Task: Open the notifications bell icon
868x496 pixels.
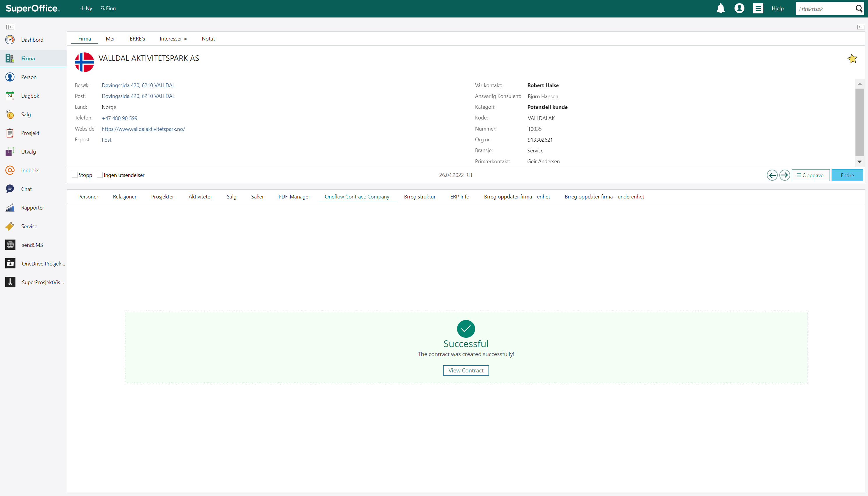Action: pyautogui.click(x=721, y=8)
